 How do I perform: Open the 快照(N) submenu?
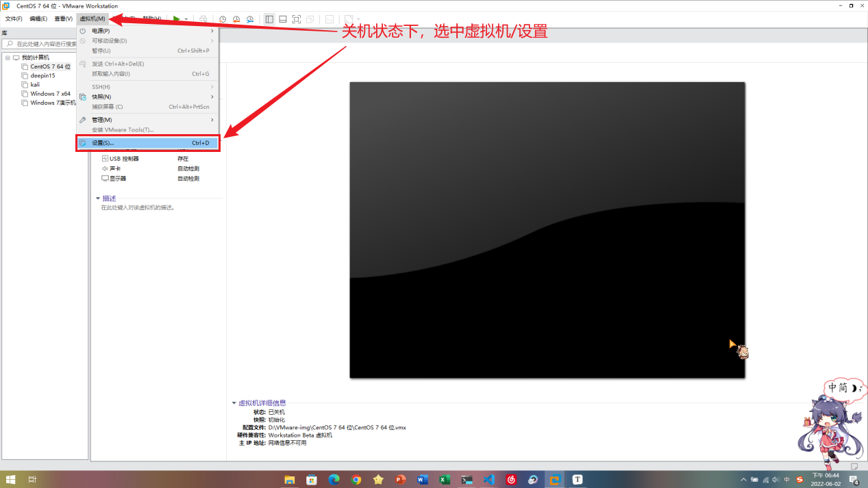pos(147,97)
